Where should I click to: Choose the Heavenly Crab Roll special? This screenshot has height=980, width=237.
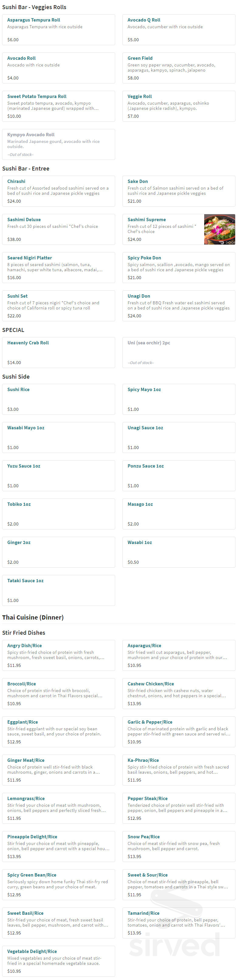58,352
